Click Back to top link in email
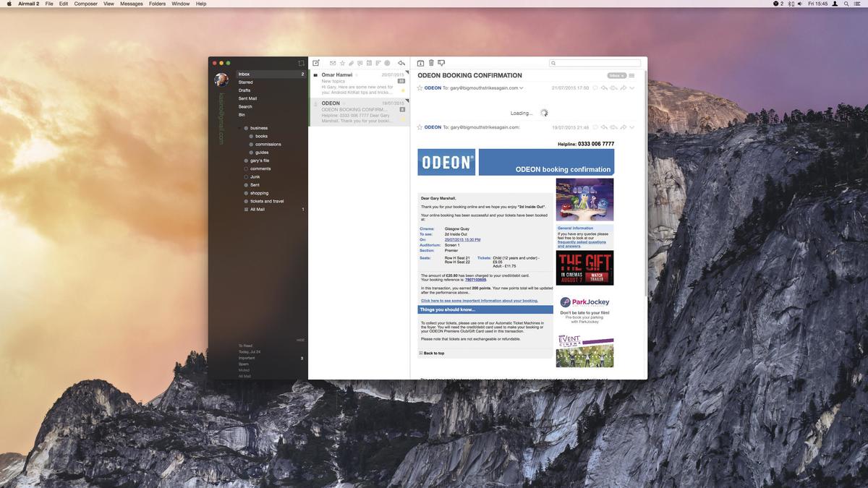 [434, 353]
